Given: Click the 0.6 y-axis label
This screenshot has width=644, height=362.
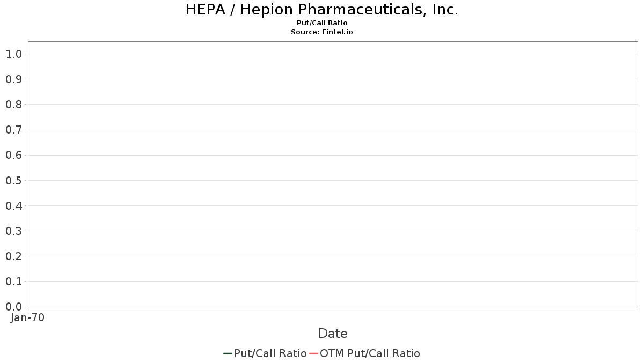Looking at the screenshot, I should point(13,155).
